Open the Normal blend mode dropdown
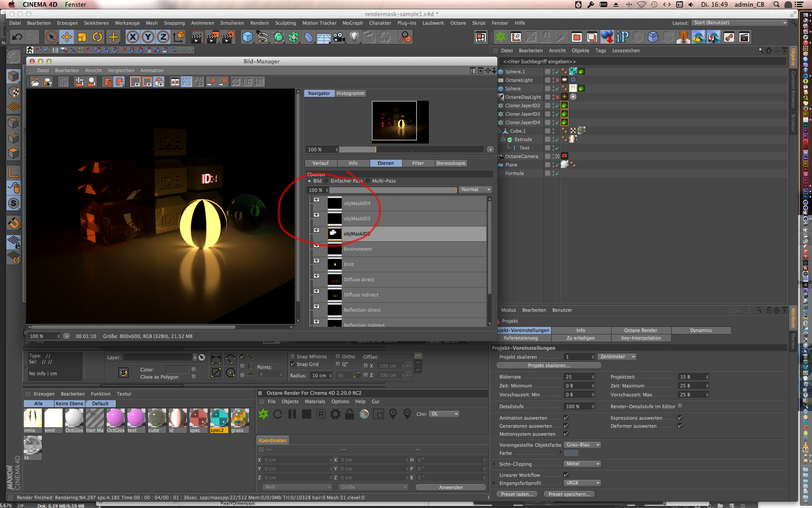The image size is (812, 508). [x=475, y=190]
